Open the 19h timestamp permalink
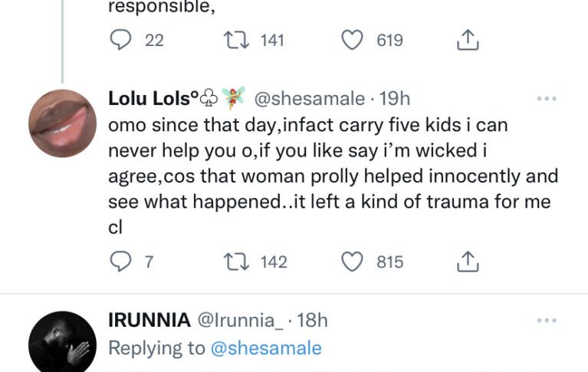 click(395, 99)
